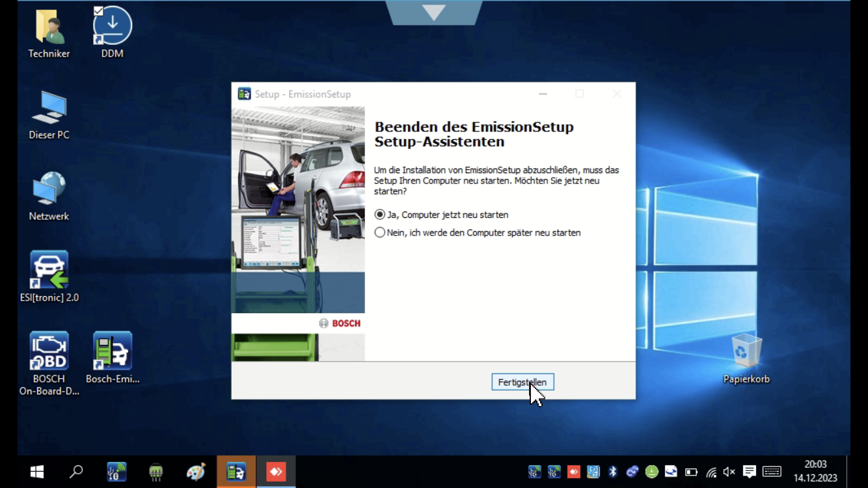Image resolution: width=868 pixels, height=488 pixels.
Task: Choose 'Nein, ich werde den Computer später neu starten'
Action: pyautogui.click(x=381, y=232)
